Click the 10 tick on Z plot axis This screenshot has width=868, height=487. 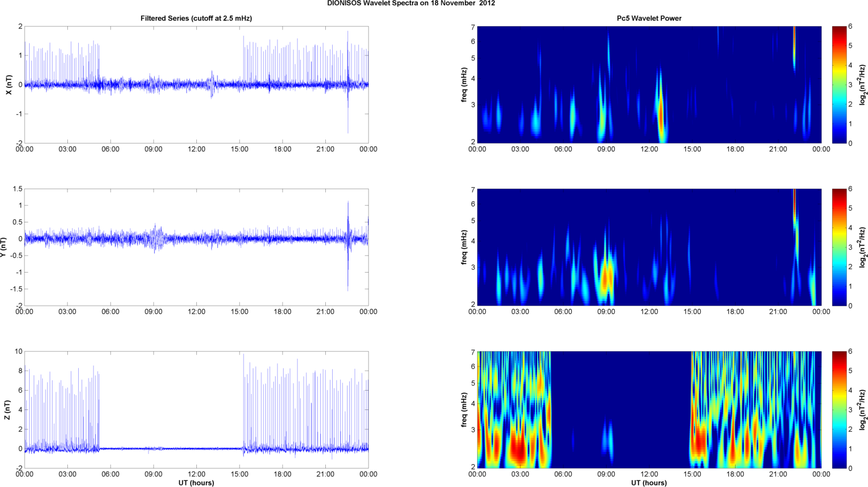19,351
